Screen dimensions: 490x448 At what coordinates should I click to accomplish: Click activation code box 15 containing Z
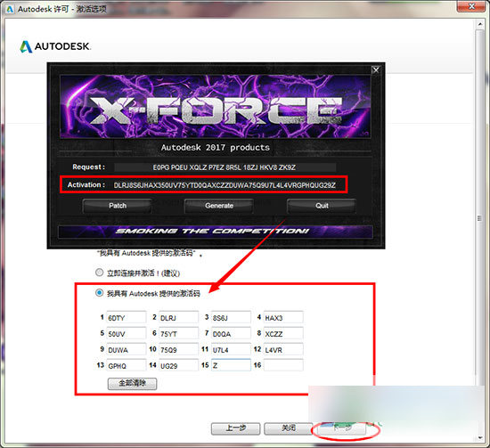click(x=231, y=365)
